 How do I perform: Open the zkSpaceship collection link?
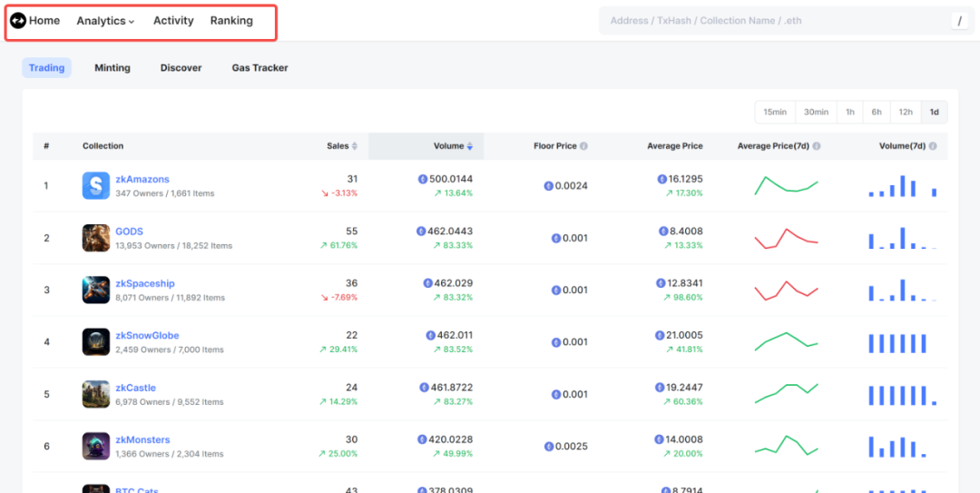(145, 283)
